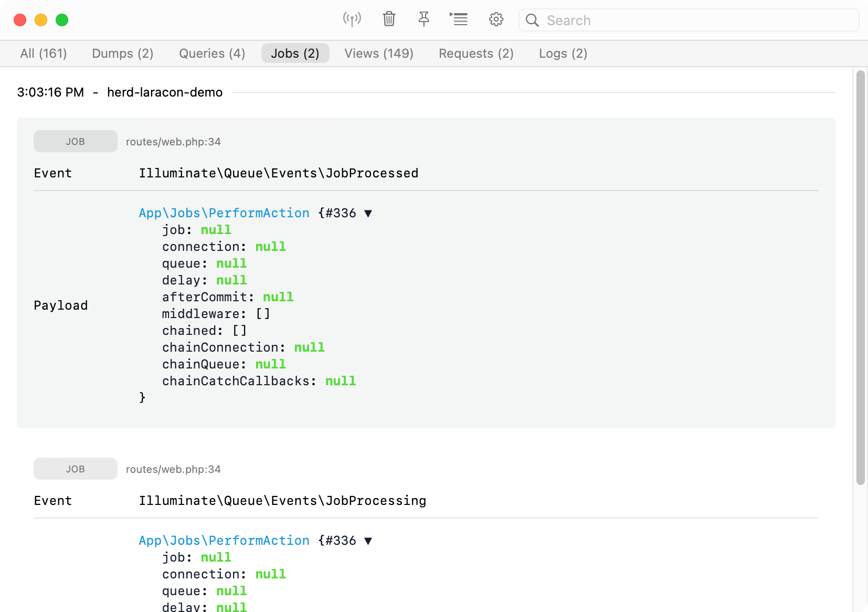Collapse the JobProcessed PerformAction payload triangle
Screen dimensions: 868x612
[x=368, y=214]
